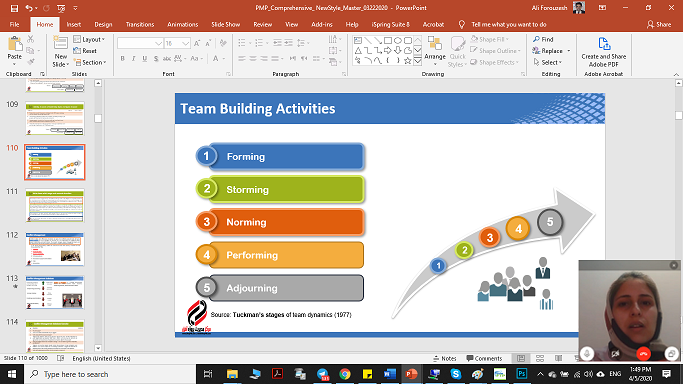Image resolution: width=683 pixels, height=384 pixels.
Task: Expand the Layout dropdown
Action: tap(90, 39)
